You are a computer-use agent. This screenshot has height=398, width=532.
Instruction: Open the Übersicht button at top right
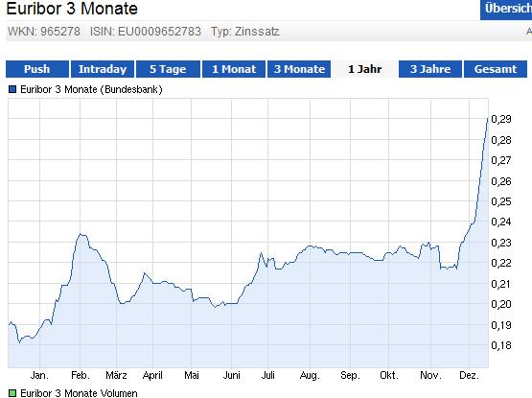(x=506, y=10)
